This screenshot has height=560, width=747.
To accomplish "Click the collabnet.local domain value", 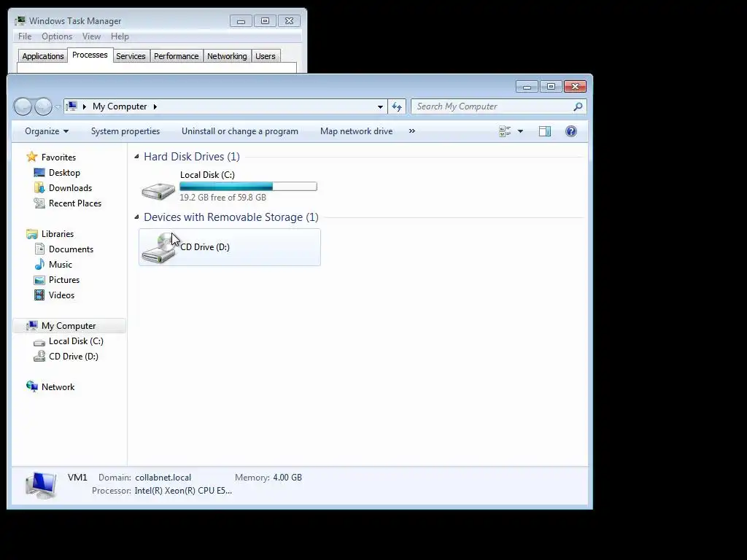I will tap(163, 478).
